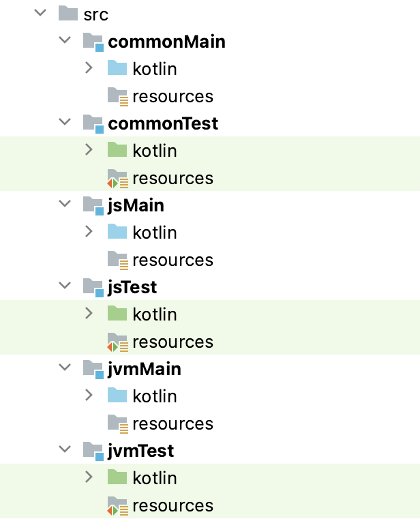The image size is (420, 521).
Task: Select kotlin label under jsMain
Action: 155,233
